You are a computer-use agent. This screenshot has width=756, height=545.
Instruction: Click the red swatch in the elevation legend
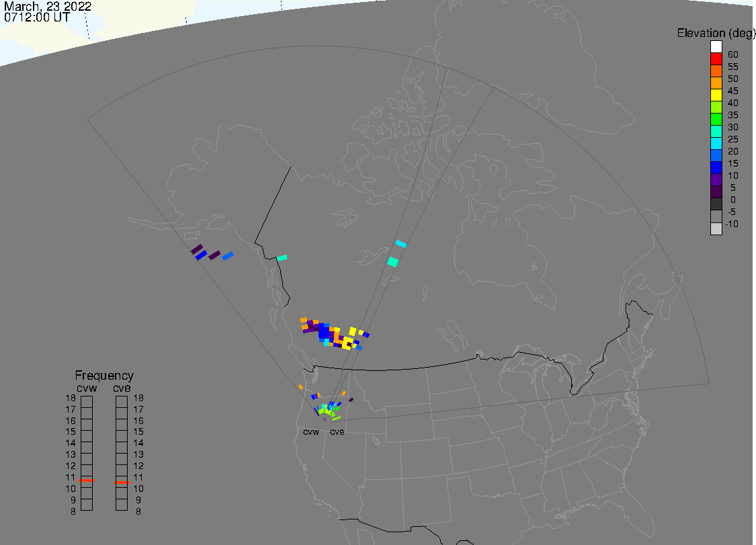(x=716, y=59)
